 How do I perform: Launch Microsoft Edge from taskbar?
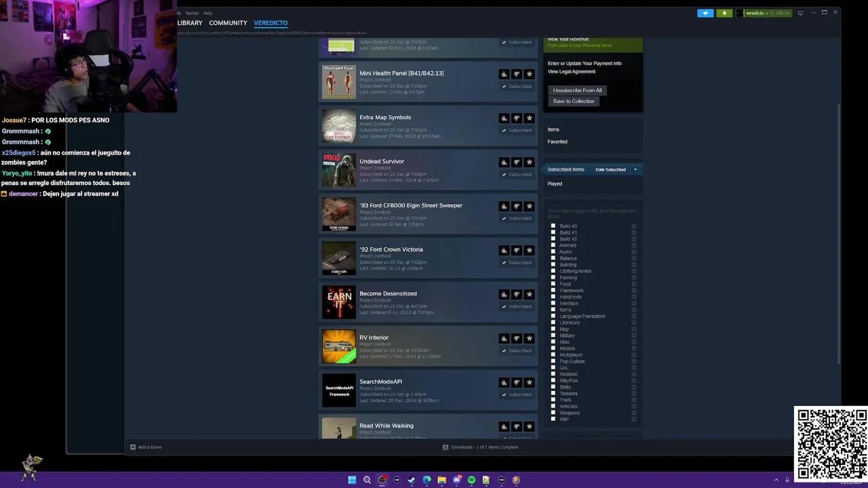[x=427, y=480]
